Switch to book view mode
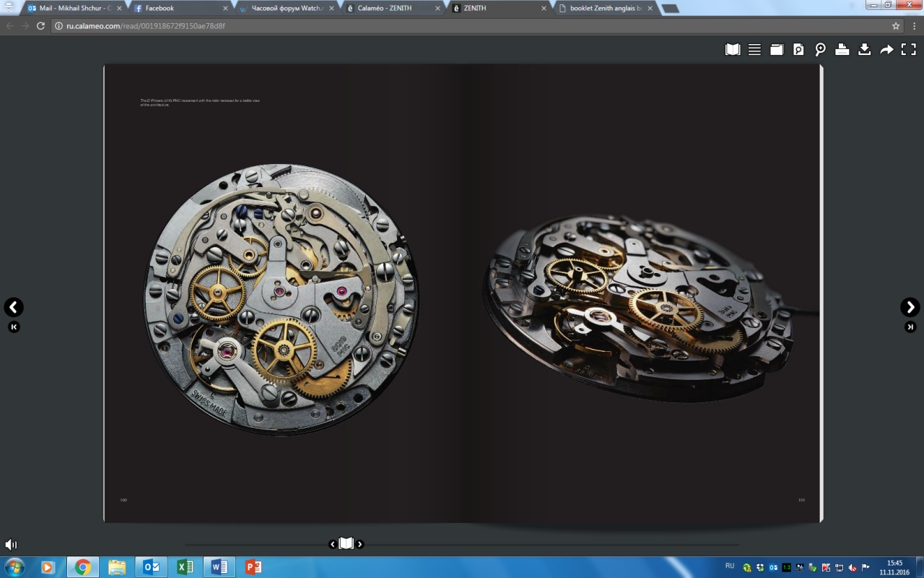 click(x=733, y=50)
